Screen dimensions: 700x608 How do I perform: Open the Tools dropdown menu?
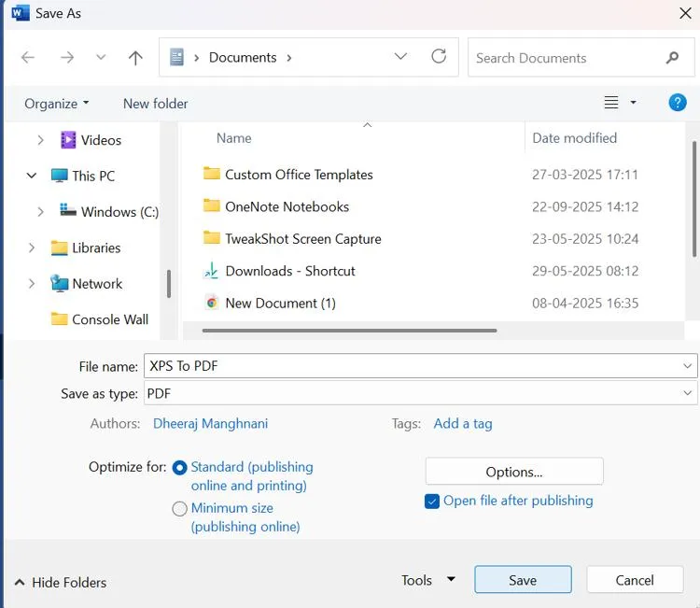point(427,580)
